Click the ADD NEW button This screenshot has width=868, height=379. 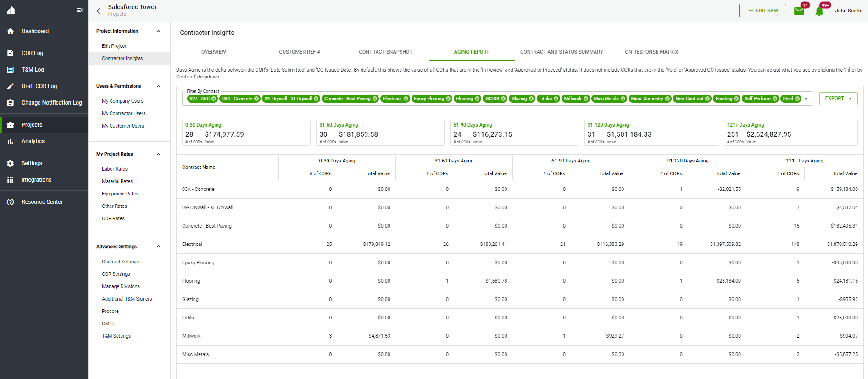[762, 11]
